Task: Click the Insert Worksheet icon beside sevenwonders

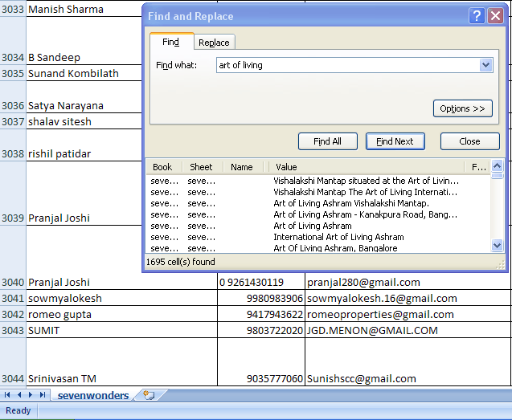Action: 149,395
